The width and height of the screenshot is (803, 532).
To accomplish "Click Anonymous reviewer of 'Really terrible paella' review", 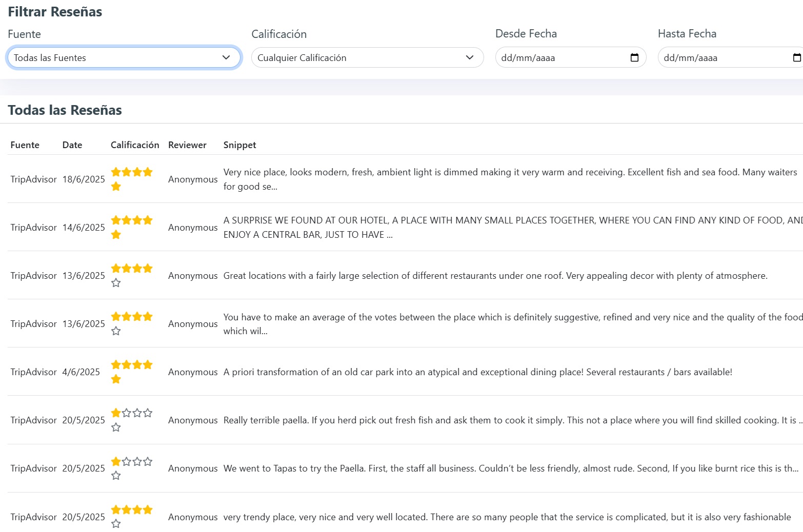I will [193, 420].
